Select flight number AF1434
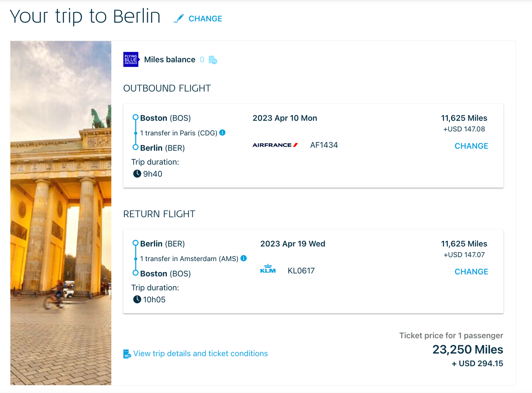Screen dimensions: 532x393 coord(324,145)
